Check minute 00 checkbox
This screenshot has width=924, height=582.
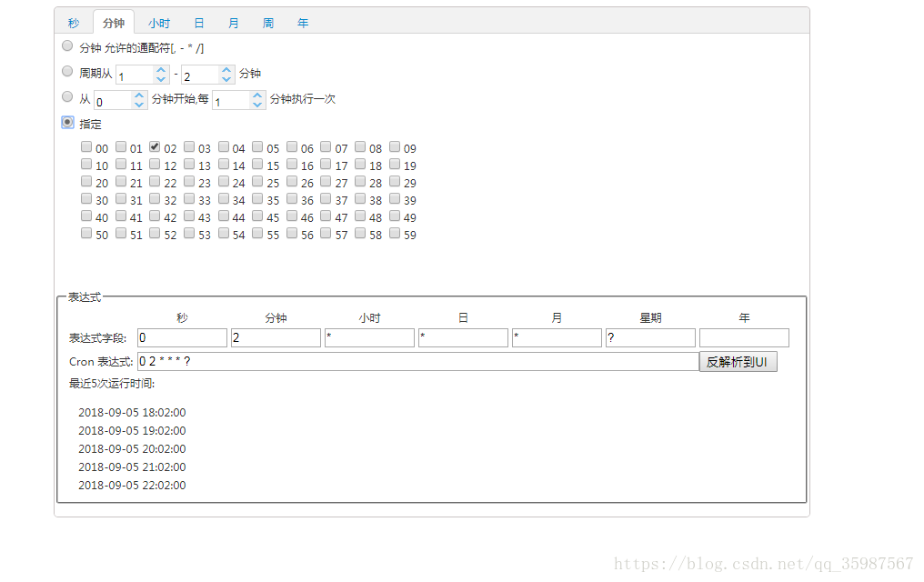click(86, 146)
